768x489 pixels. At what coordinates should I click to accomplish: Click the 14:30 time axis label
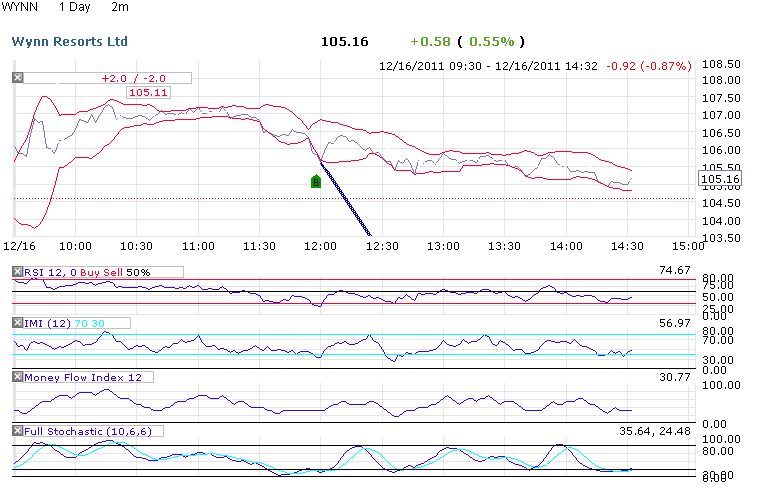pos(627,246)
